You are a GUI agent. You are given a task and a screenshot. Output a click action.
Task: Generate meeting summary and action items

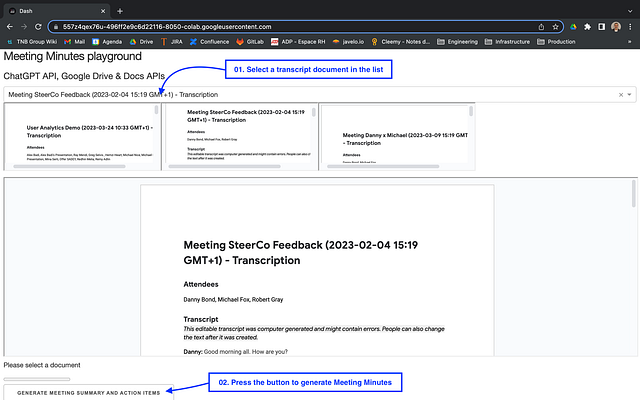click(89, 393)
